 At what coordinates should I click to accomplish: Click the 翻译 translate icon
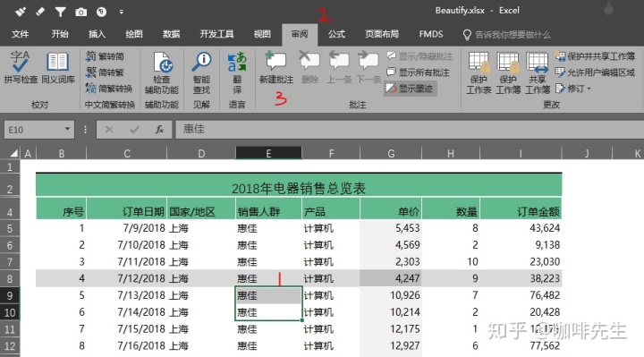(x=237, y=72)
